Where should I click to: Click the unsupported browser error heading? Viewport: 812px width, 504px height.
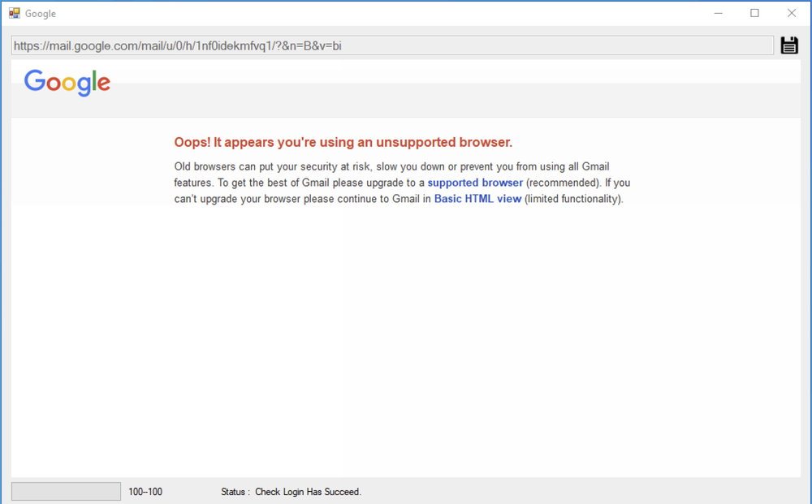[x=343, y=142]
